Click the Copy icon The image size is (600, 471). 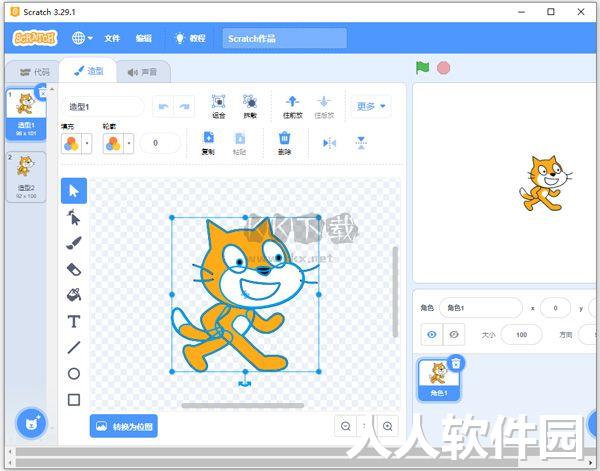pyautogui.click(x=208, y=143)
